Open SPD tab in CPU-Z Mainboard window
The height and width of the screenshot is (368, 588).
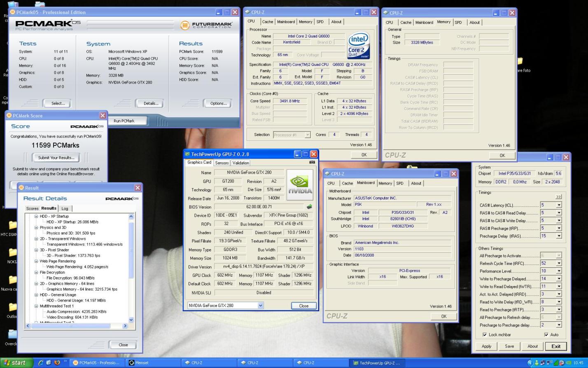pos(400,183)
